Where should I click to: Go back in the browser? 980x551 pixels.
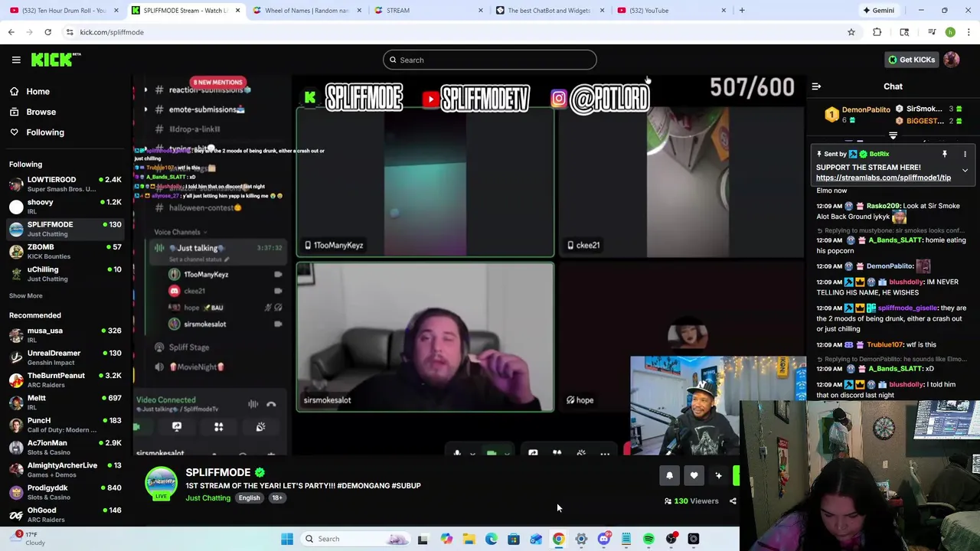point(11,32)
